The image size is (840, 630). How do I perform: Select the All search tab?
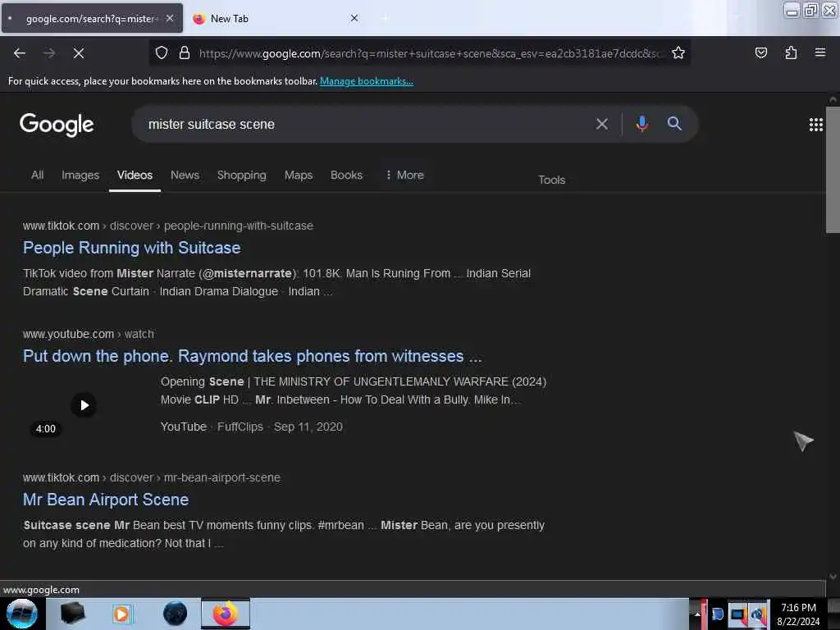(37, 176)
